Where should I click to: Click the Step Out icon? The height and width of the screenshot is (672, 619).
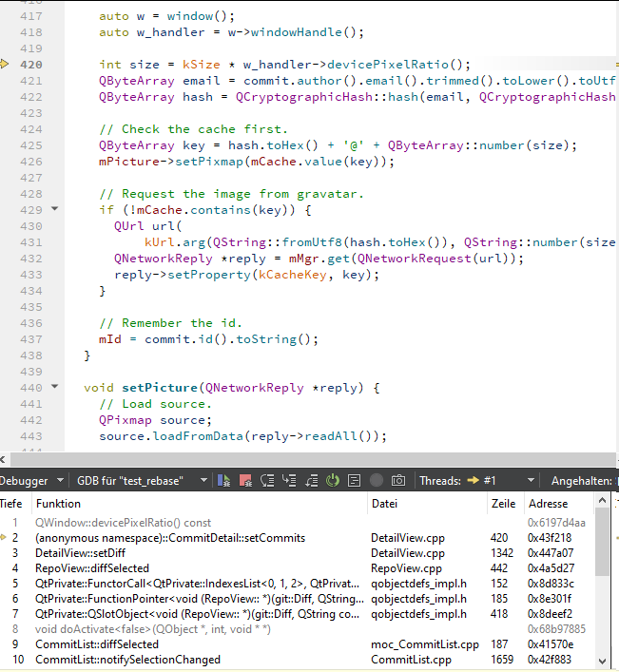point(311,480)
